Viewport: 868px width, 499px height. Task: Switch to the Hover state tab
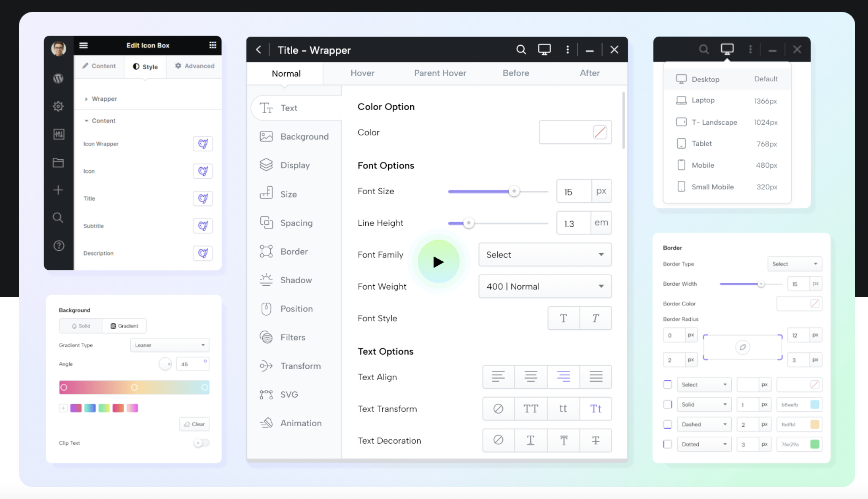coord(362,73)
